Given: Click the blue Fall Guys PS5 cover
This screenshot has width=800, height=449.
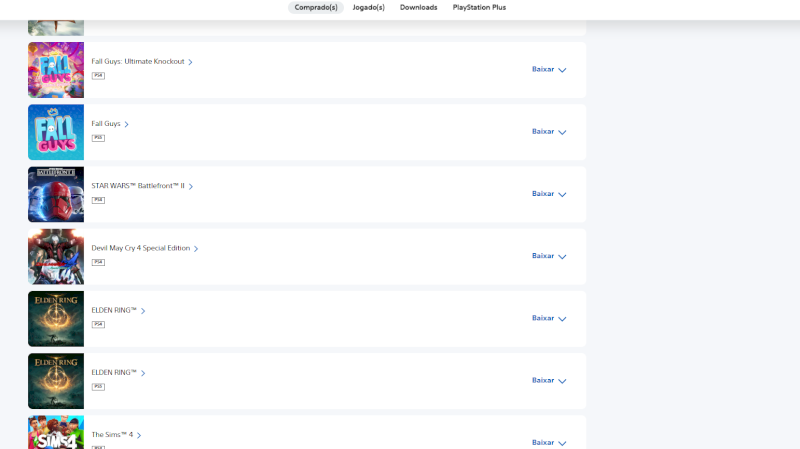Looking at the screenshot, I should 56,132.
